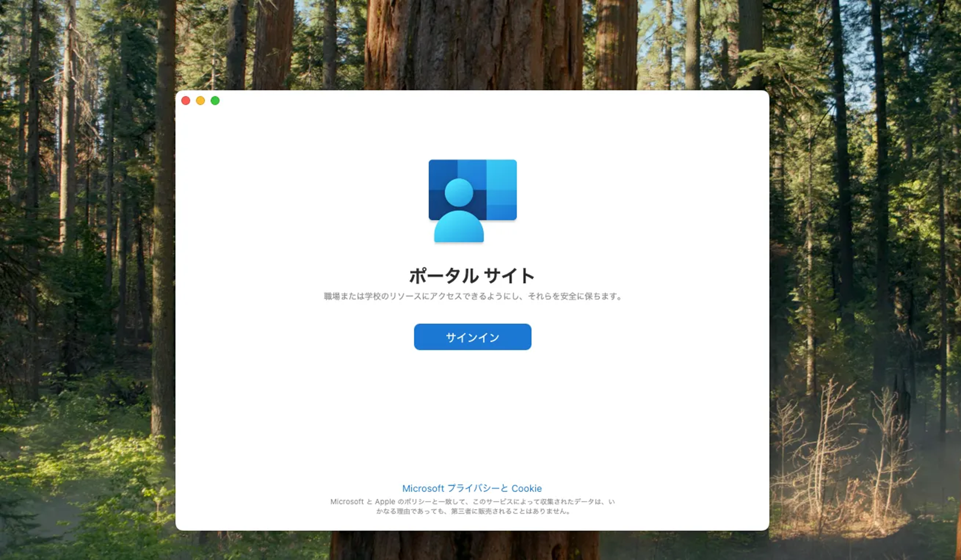Click the Company Portal app logo

point(472,201)
